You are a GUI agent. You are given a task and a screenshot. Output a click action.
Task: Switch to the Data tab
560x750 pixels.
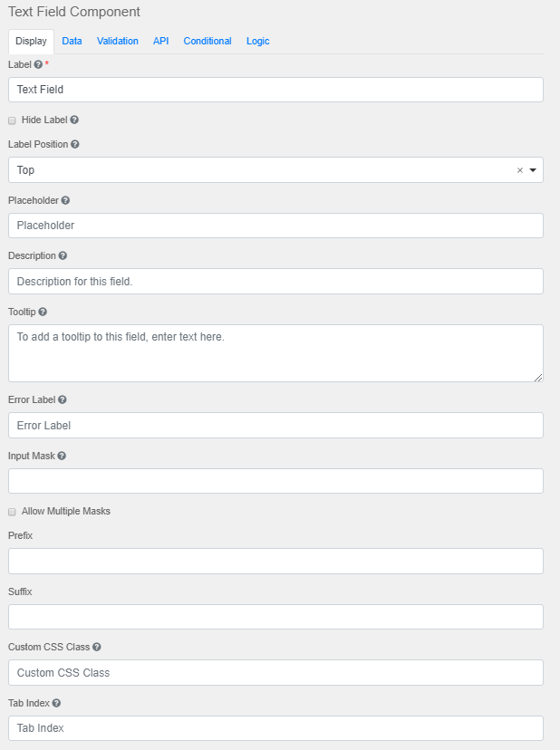tap(72, 41)
